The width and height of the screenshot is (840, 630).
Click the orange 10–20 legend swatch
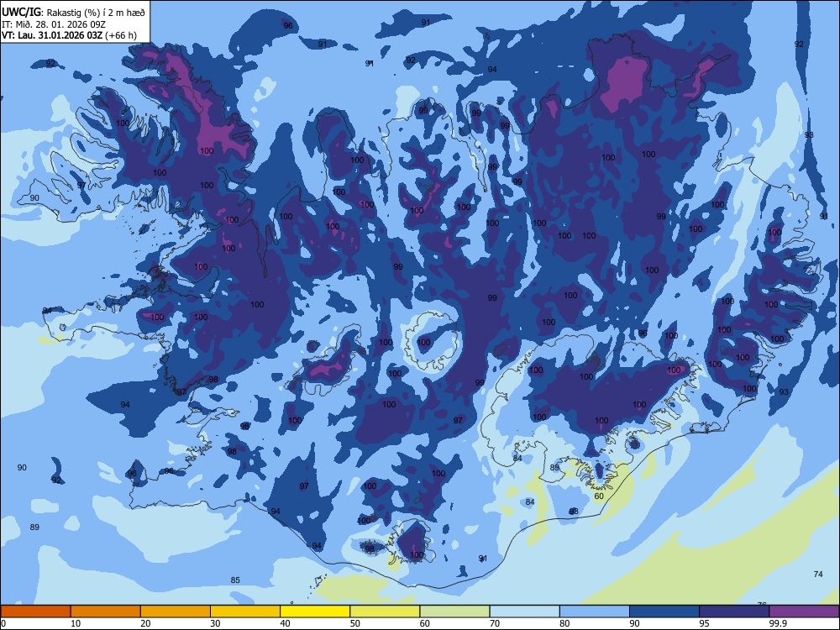tap(106, 612)
